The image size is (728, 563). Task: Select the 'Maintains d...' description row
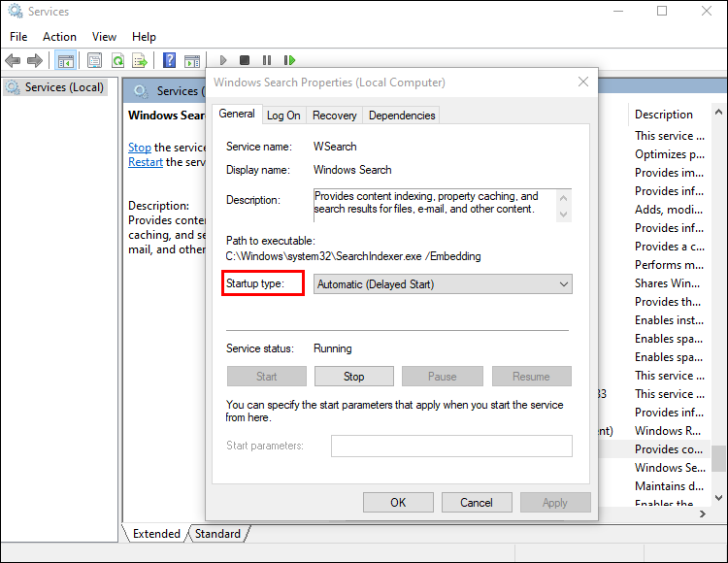tap(670, 486)
